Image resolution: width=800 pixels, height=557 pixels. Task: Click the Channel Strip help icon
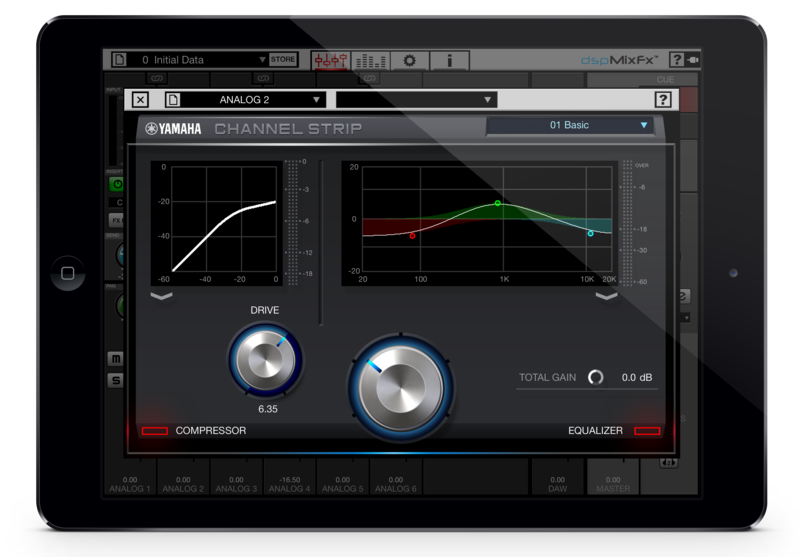click(663, 99)
